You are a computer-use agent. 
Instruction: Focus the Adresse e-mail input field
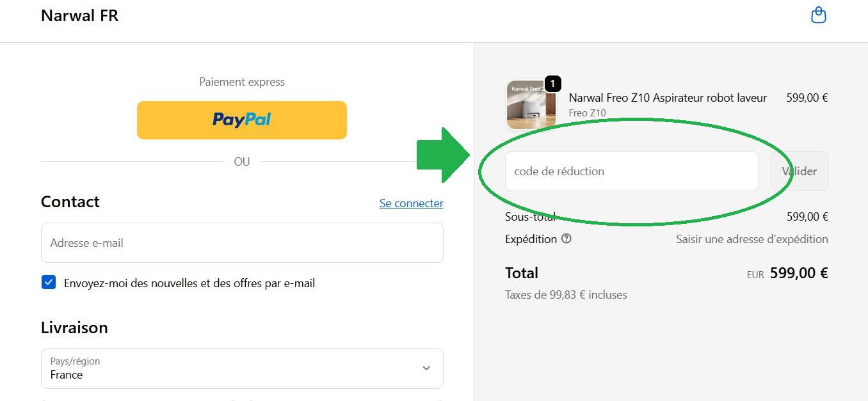pyautogui.click(x=242, y=242)
